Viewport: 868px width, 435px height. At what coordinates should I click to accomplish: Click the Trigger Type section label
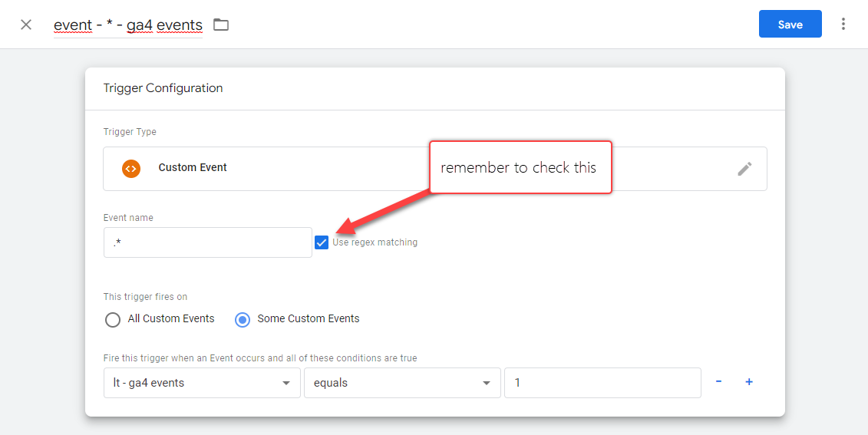coord(130,132)
